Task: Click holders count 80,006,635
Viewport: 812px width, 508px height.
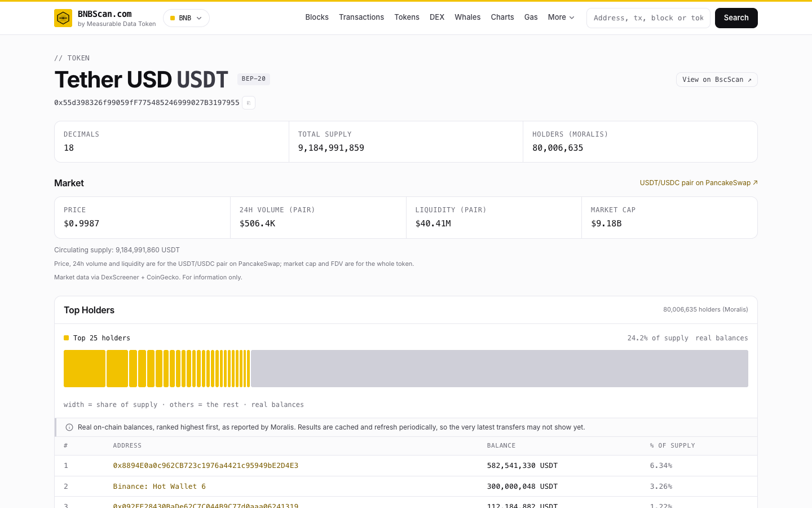Action: click(558, 148)
